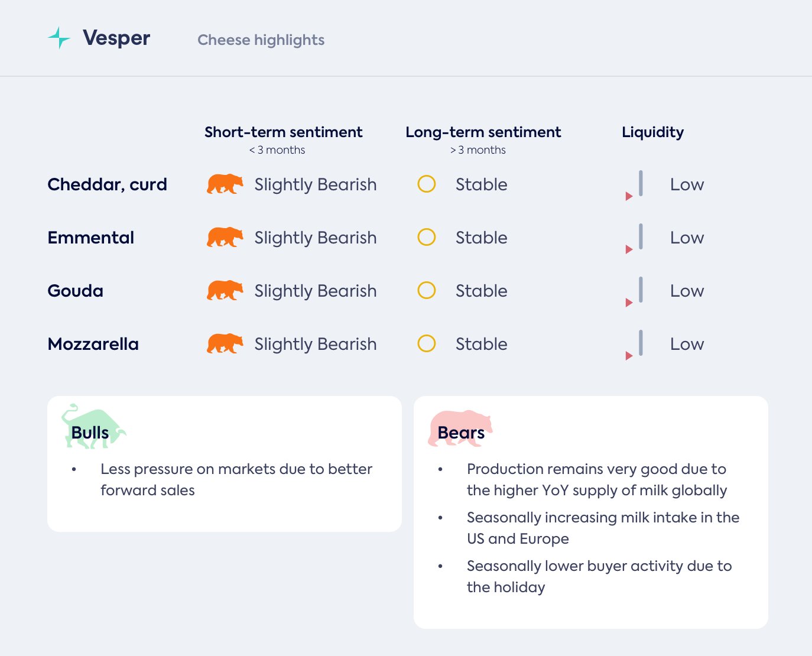Click the Short-term sentiment column header
Viewport: 812px width, 656px height.
click(283, 132)
